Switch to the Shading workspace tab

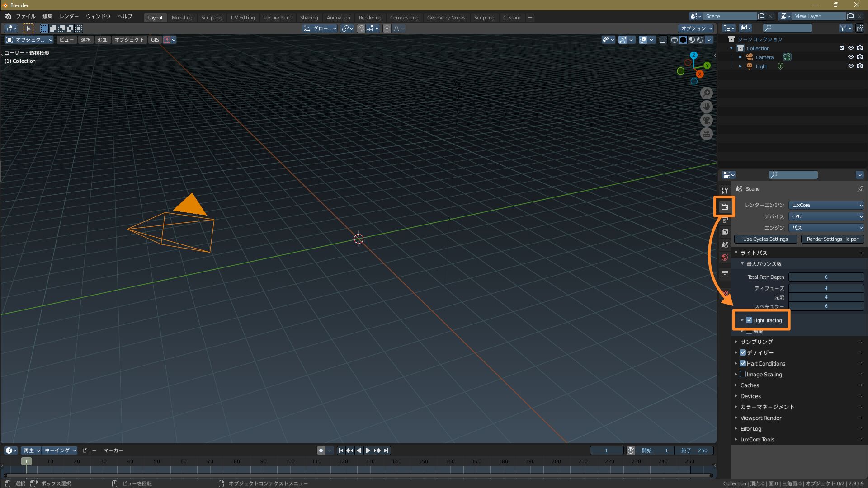coord(309,18)
